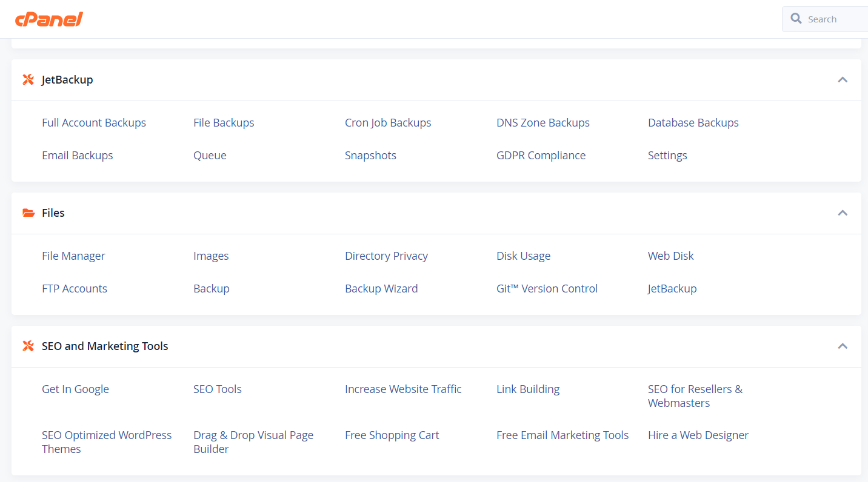Collapse the SEO and Marketing Tools section

[843, 346]
